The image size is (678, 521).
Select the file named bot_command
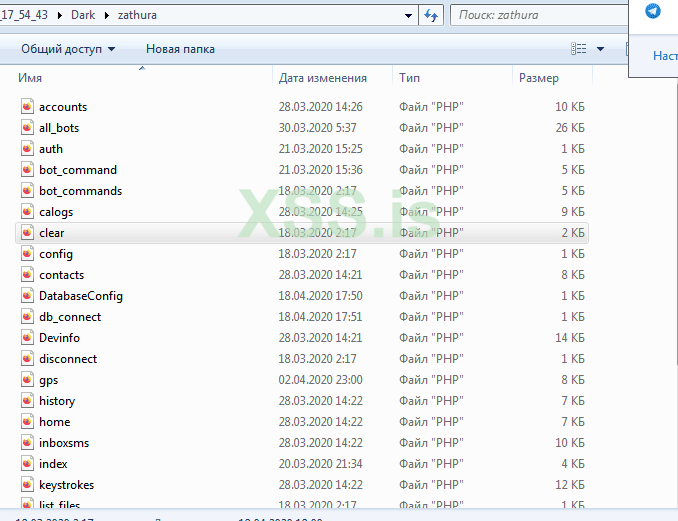pyautogui.click(x=78, y=170)
